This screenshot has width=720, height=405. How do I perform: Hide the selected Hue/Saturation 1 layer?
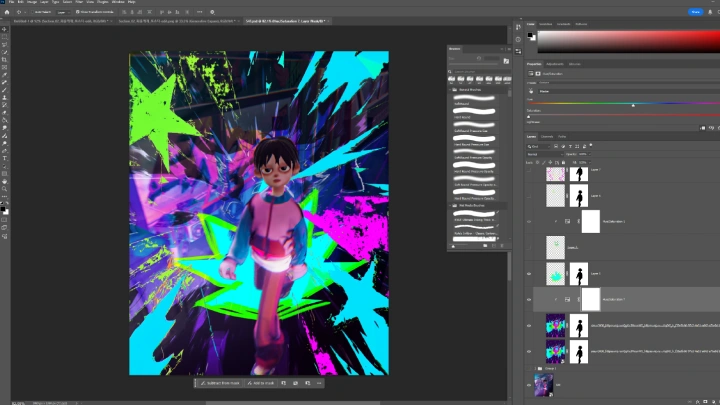pos(530,298)
